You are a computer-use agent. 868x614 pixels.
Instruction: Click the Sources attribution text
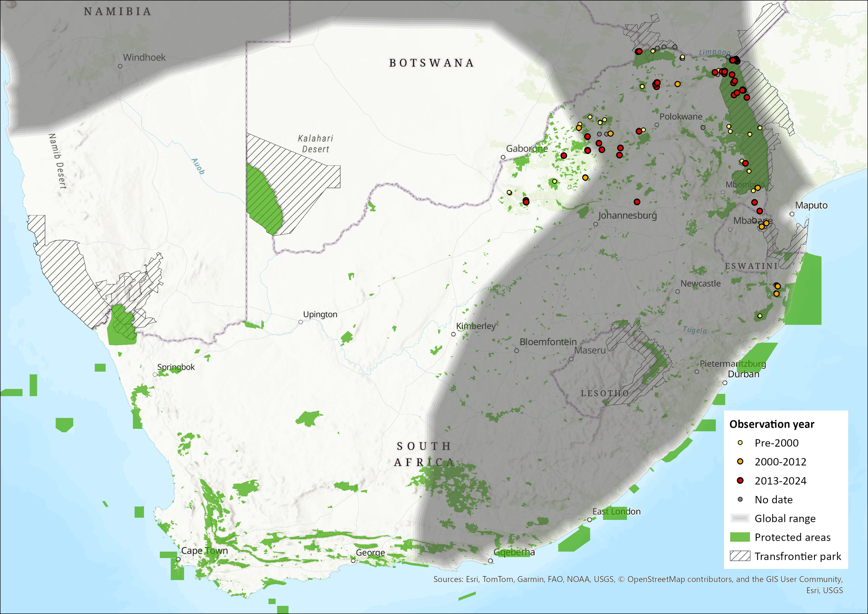pos(638,579)
